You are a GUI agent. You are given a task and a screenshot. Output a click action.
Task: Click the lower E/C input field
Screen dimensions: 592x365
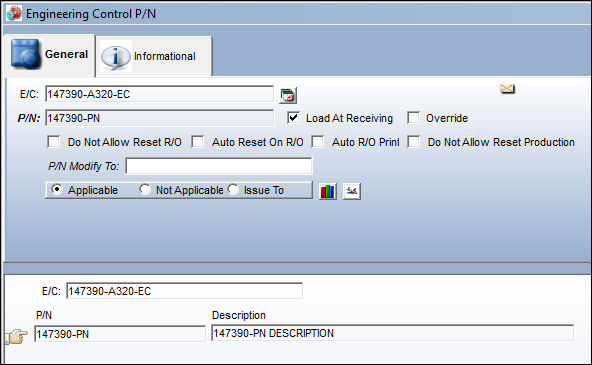184,291
